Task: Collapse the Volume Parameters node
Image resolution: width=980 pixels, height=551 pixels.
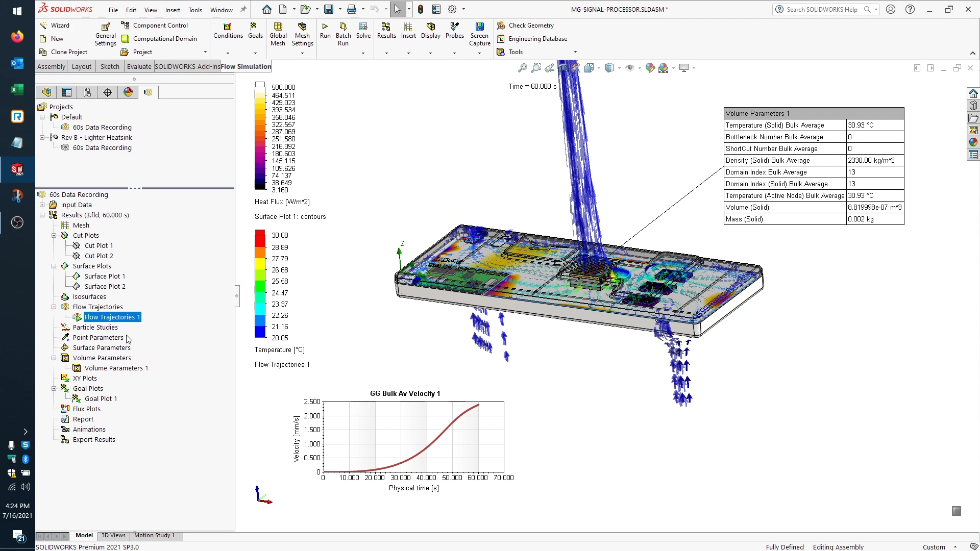Action: click(54, 358)
